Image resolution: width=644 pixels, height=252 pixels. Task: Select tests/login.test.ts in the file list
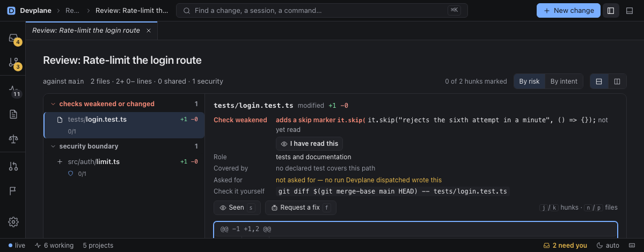click(124, 125)
